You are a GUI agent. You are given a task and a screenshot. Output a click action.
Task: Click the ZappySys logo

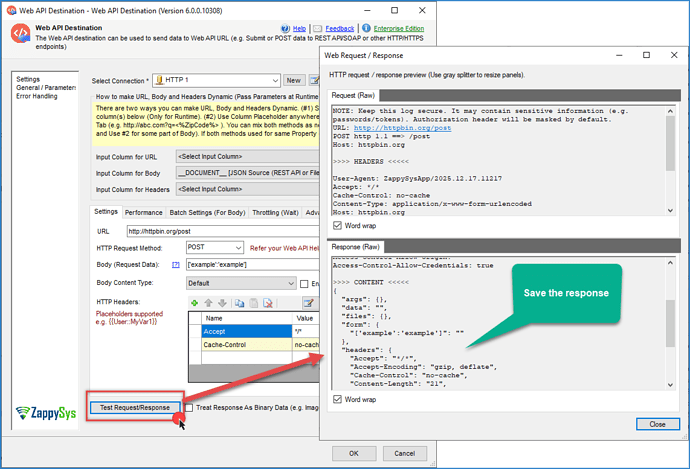[46, 413]
